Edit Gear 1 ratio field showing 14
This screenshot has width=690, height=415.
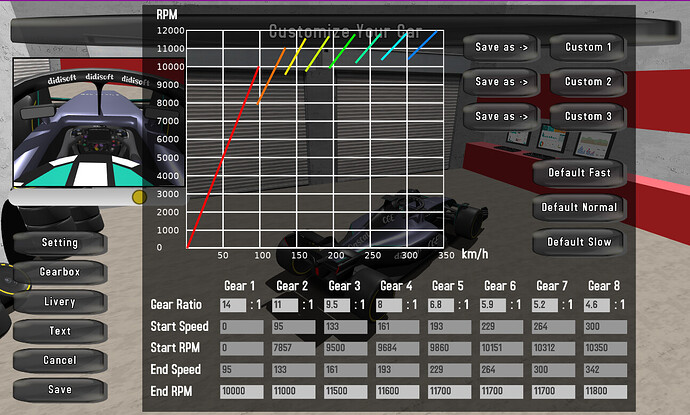[x=233, y=305]
